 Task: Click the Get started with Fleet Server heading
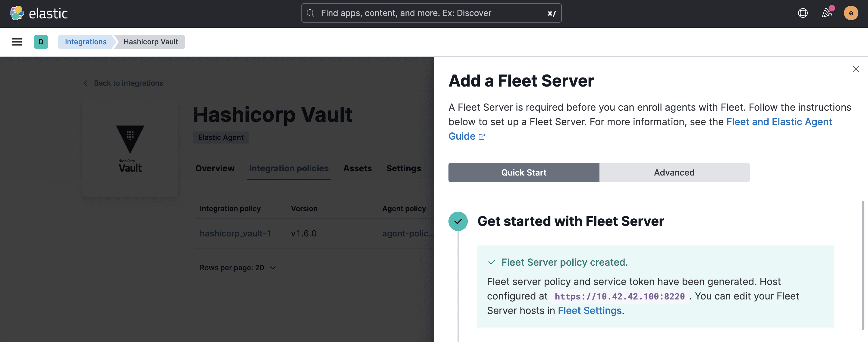pyautogui.click(x=571, y=221)
